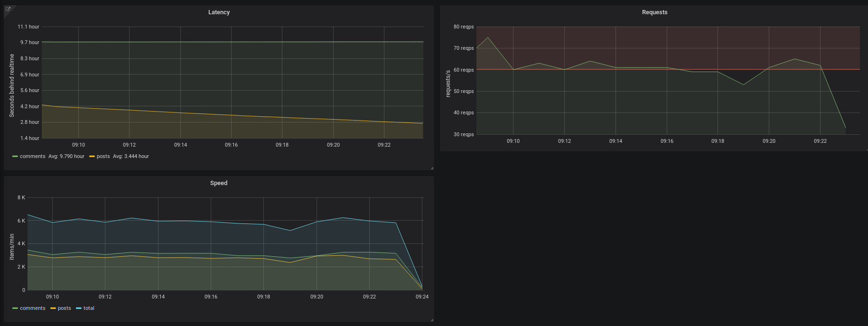Click the 'requests/s' axis title
The height and width of the screenshot is (326, 868).
448,84
